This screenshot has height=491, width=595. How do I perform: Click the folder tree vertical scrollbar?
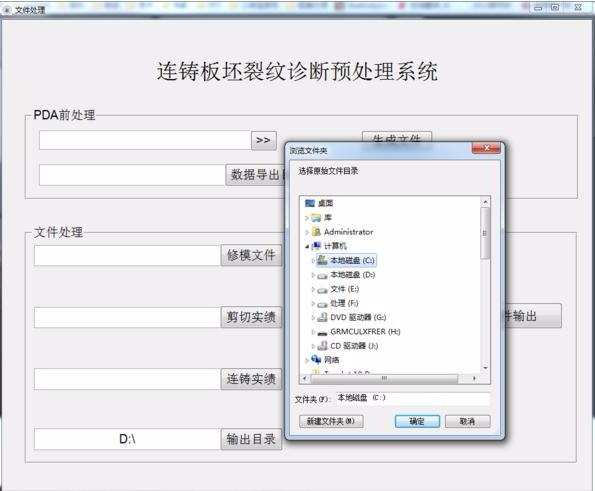[485, 285]
